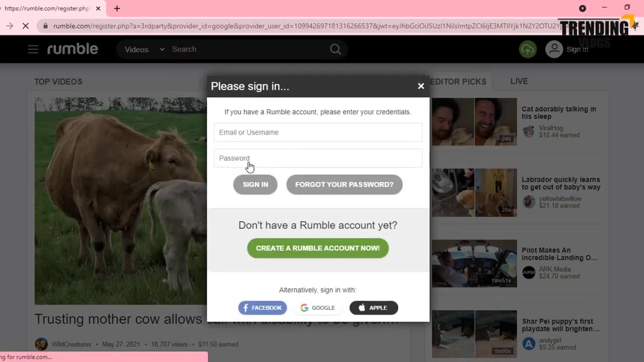Click CREATE A RUMBLE ACCOUNT NOW button

pos(318,248)
